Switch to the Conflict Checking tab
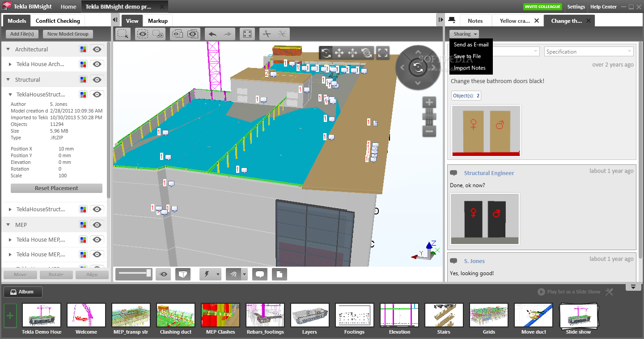 58,21
